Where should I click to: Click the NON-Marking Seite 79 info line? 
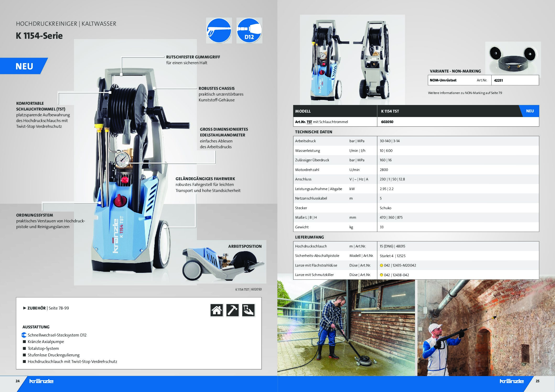[x=465, y=93]
